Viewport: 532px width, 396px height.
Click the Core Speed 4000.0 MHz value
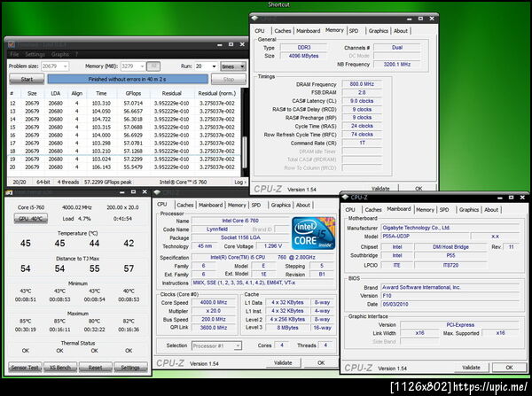[214, 302]
